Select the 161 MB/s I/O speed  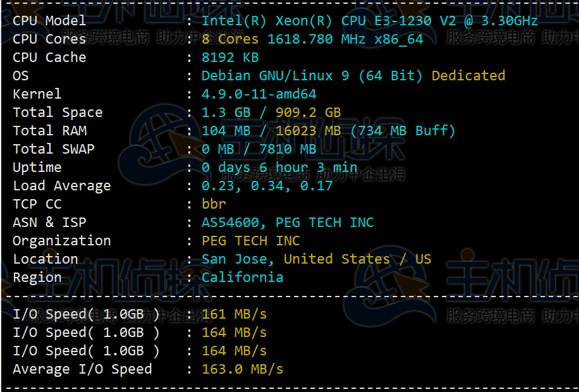[x=234, y=314]
